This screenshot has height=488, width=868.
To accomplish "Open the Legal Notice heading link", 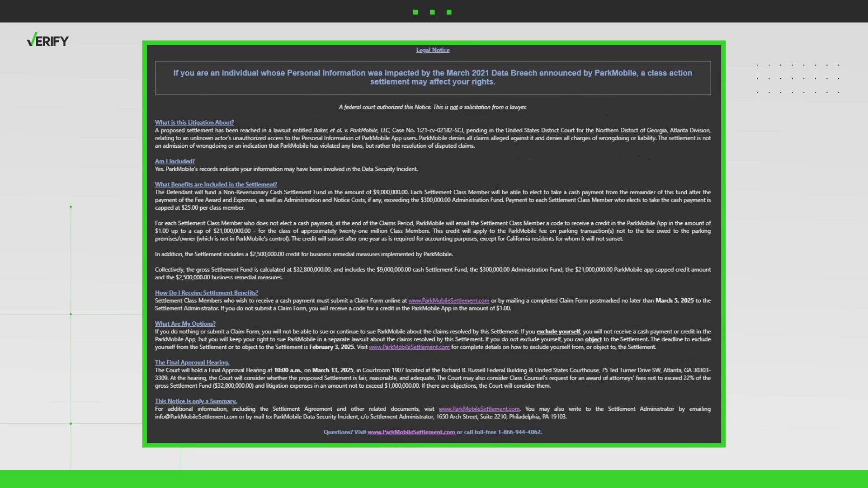I will (433, 50).
